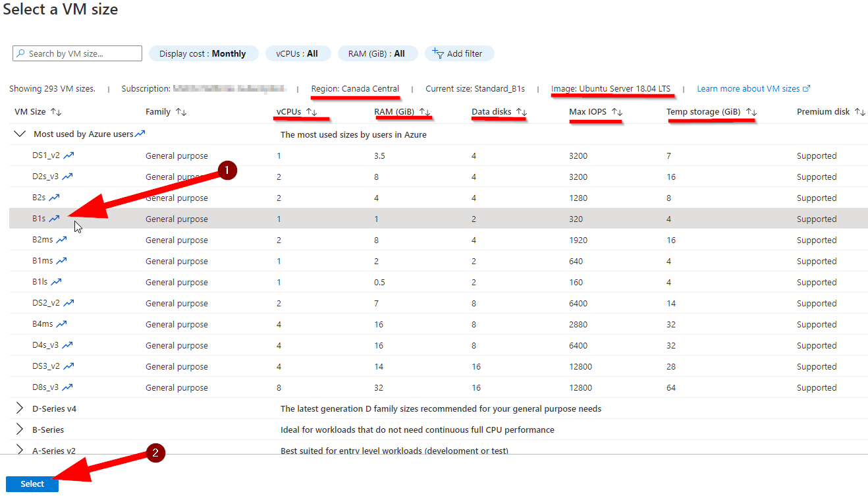
Task: Open RAM (GiB) All filter pill
Action: [377, 53]
